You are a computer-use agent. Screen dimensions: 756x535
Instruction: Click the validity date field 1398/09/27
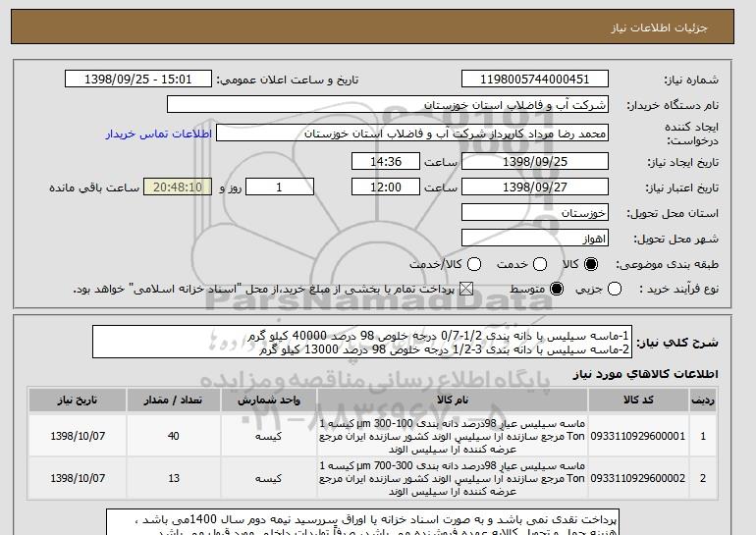point(535,187)
